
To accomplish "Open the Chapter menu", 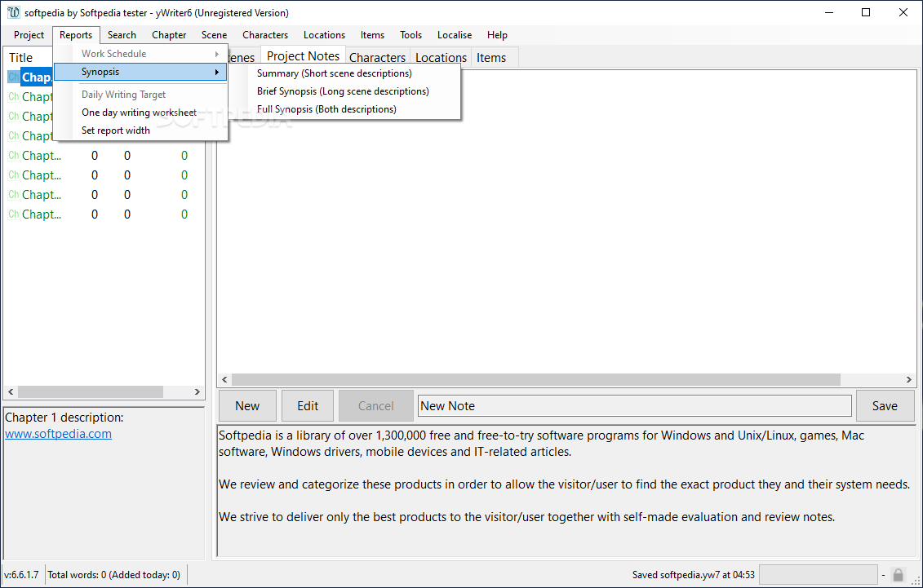I will (x=169, y=35).
